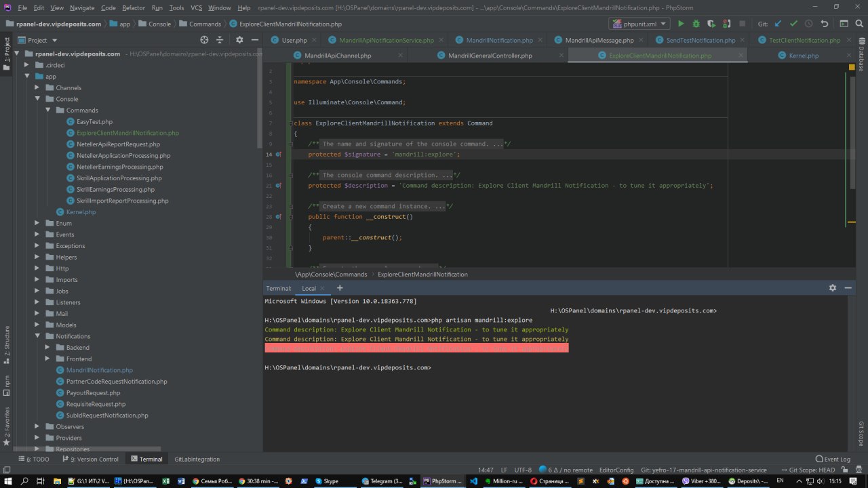The height and width of the screenshot is (488, 868).
Task: Commit changes with Git checkmark icon
Action: pyautogui.click(x=793, y=24)
